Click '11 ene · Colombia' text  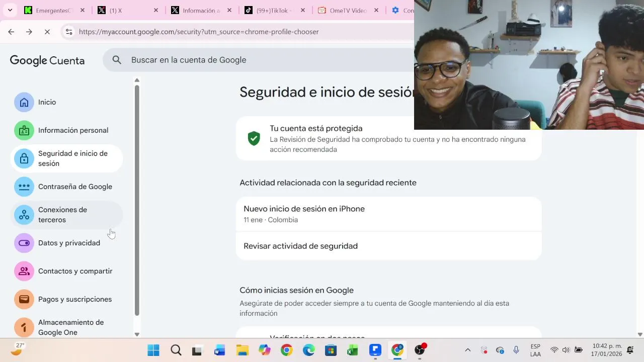pos(271,220)
